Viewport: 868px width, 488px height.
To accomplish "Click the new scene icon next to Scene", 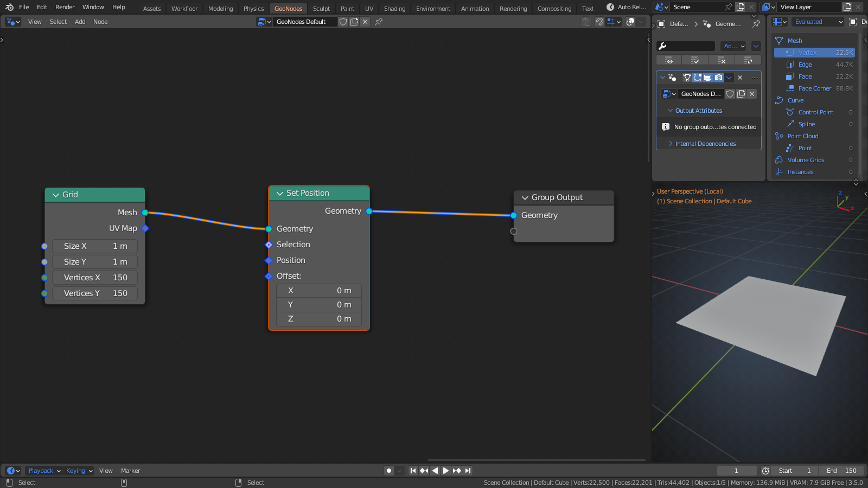I will coord(741,7).
